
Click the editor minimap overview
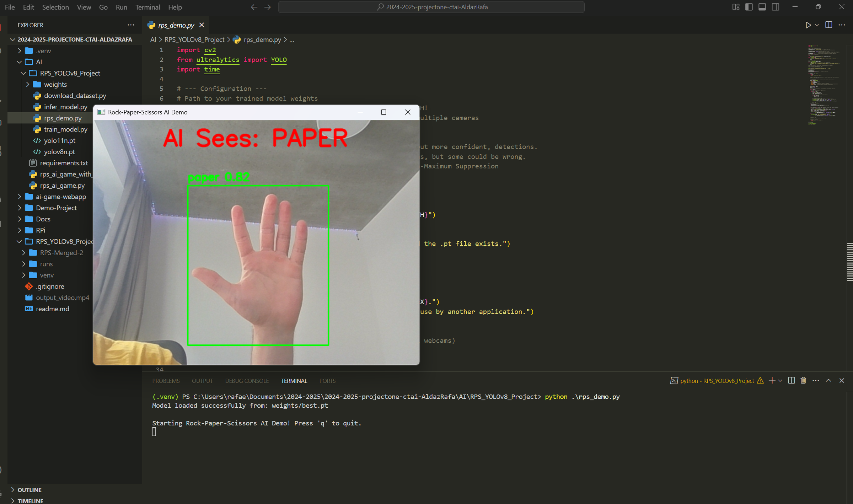coord(825,85)
